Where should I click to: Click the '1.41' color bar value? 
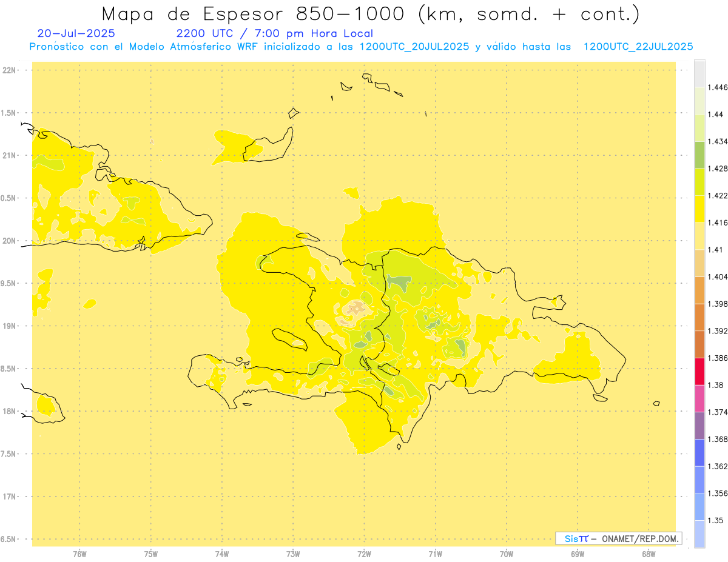(715, 250)
